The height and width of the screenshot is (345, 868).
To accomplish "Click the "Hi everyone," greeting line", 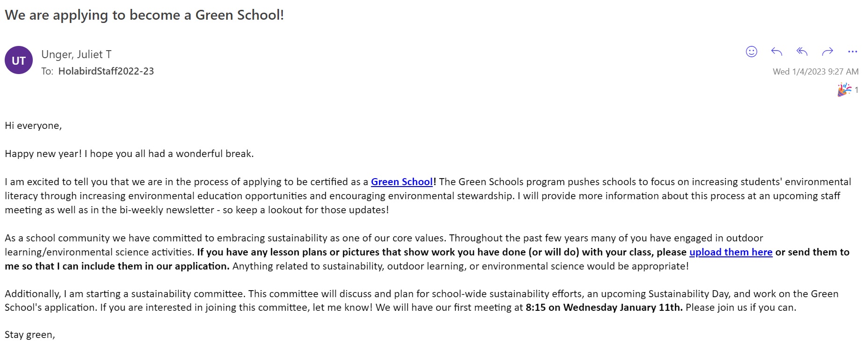I will pyautogui.click(x=33, y=126).
